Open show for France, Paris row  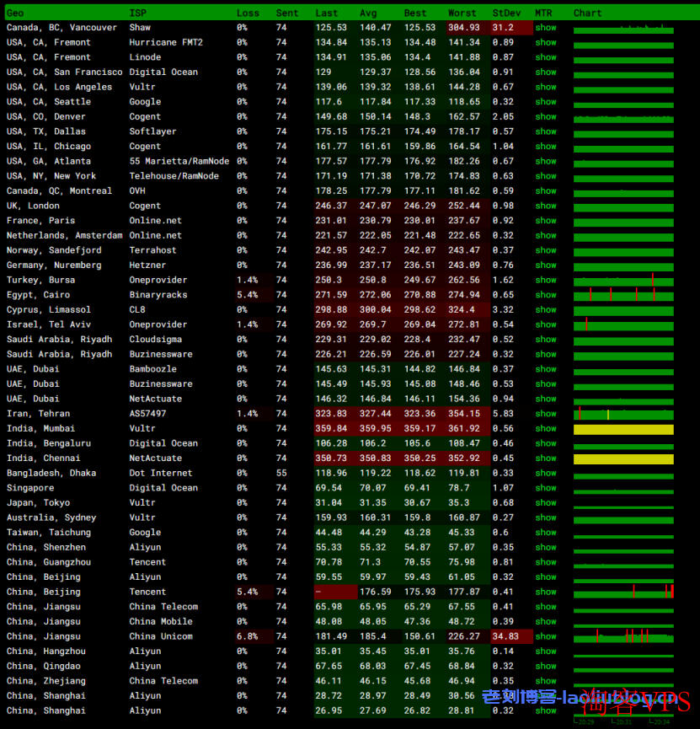point(545,220)
